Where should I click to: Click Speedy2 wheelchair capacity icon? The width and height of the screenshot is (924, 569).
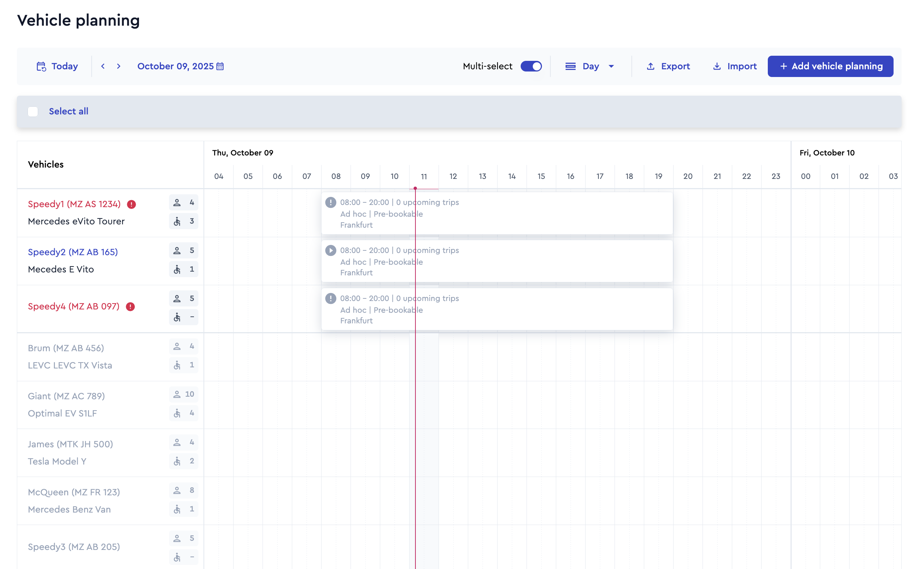click(x=177, y=269)
